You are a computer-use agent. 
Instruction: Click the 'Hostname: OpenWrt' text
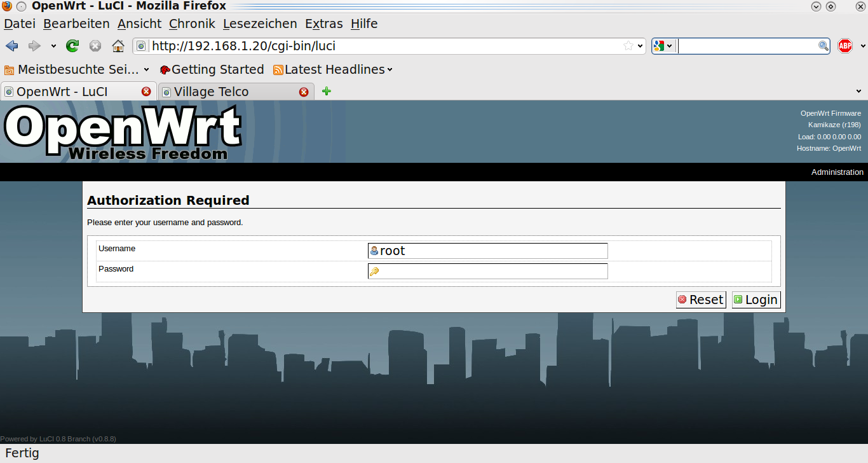pos(829,148)
